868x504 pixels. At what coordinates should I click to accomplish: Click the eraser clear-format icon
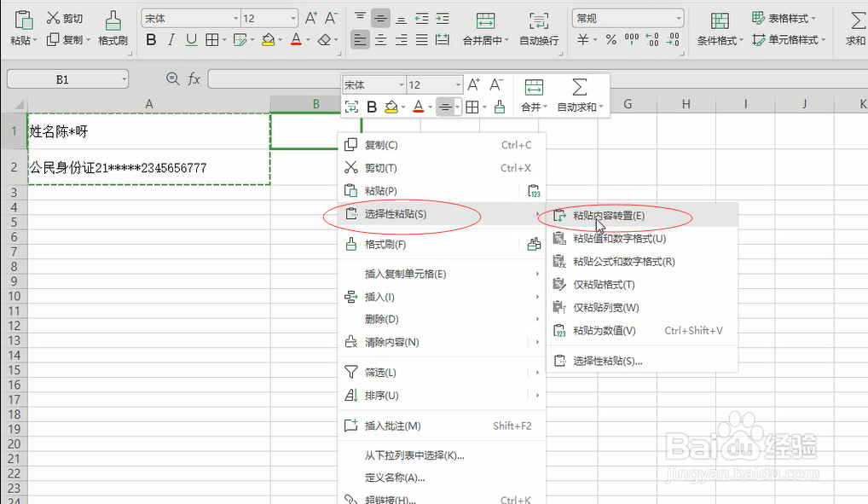coord(325,40)
